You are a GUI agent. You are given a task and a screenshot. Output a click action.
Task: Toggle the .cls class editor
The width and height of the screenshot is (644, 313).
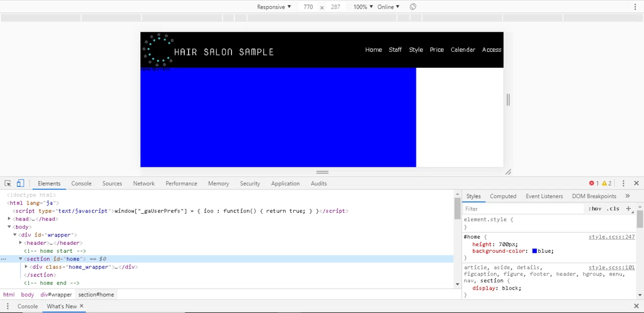(613, 208)
